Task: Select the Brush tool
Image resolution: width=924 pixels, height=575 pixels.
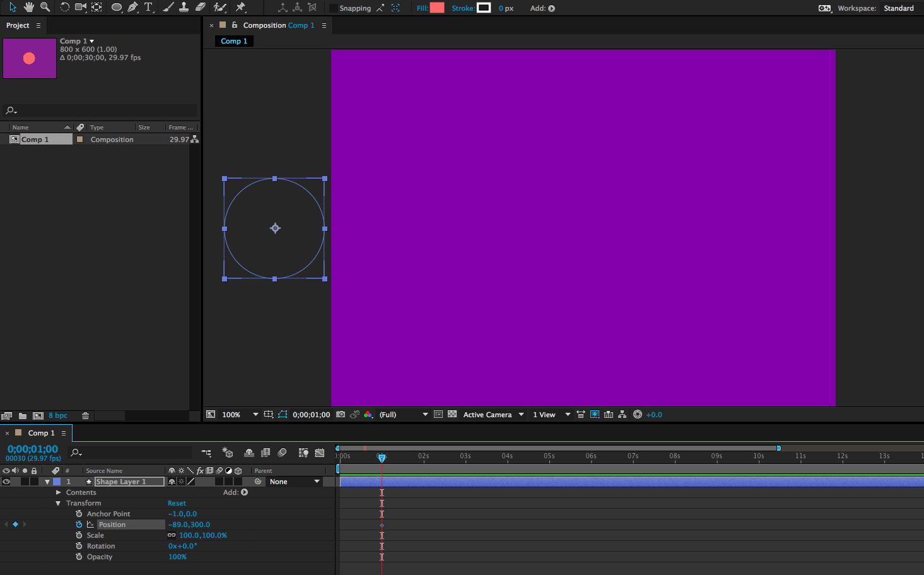Action: (x=168, y=8)
